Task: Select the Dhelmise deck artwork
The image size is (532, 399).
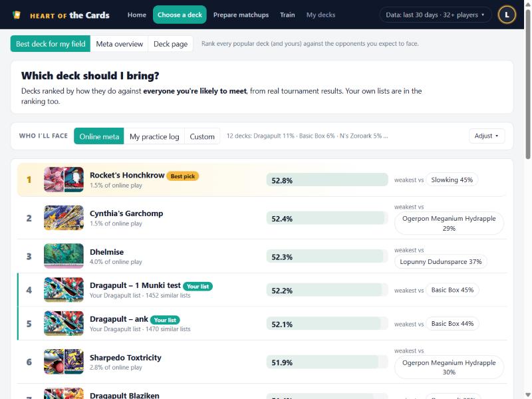Action: coord(64,256)
